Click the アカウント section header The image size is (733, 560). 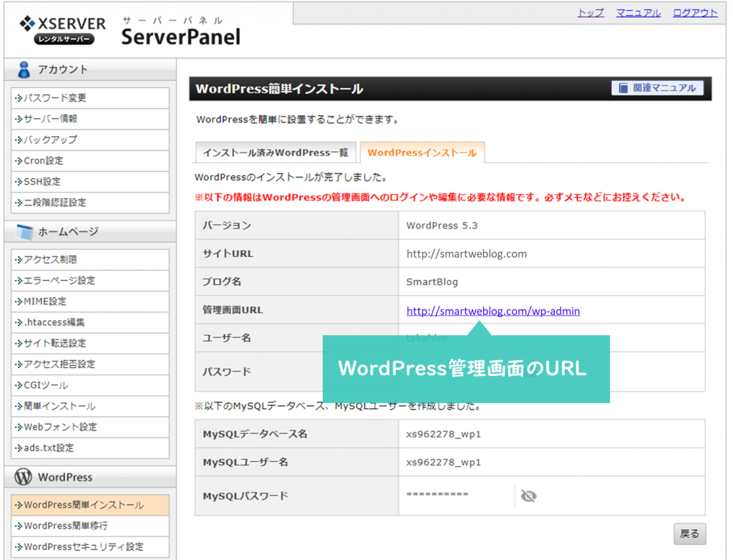90,69
